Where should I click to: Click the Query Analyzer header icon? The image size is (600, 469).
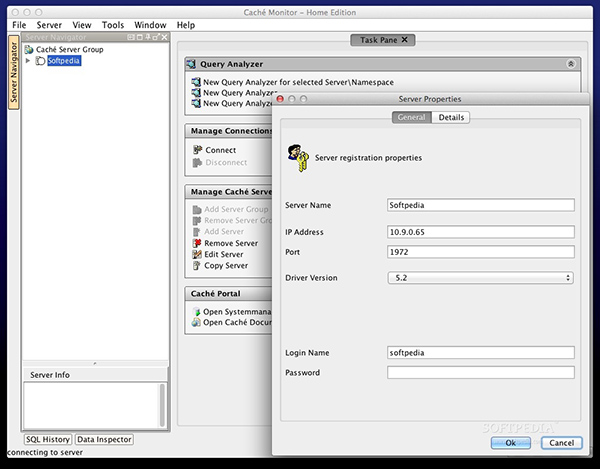pos(191,64)
